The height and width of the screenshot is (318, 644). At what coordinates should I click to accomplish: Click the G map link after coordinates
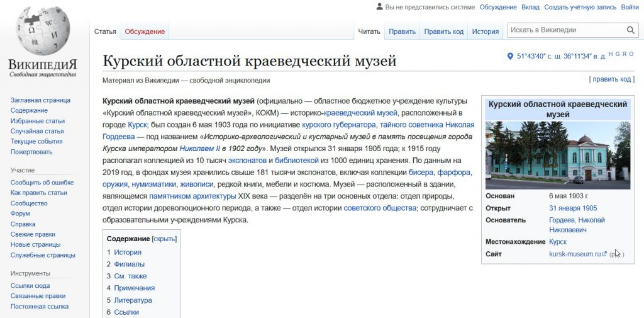coord(618,54)
